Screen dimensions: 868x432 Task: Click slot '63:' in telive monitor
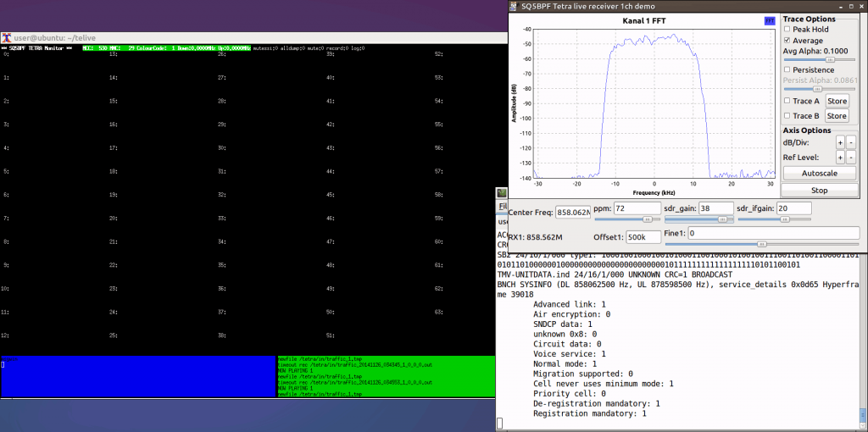click(439, 313)
